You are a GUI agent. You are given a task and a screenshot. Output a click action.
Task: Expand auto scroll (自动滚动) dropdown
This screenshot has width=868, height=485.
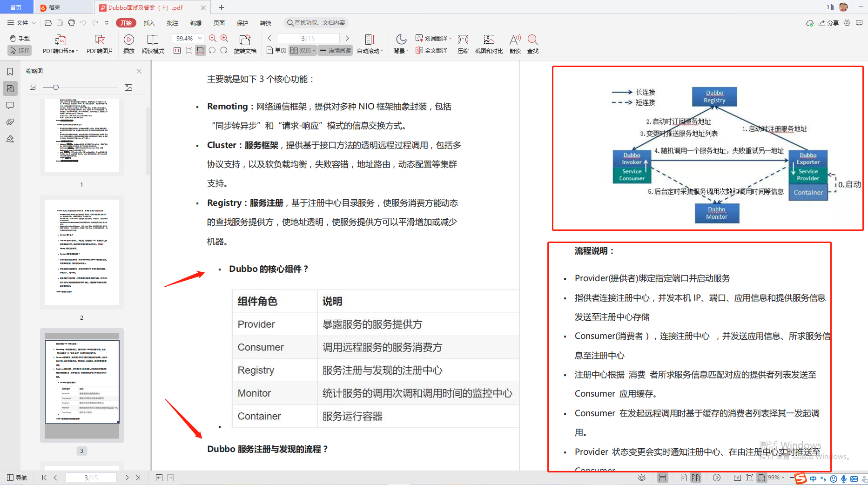[382, 51]
